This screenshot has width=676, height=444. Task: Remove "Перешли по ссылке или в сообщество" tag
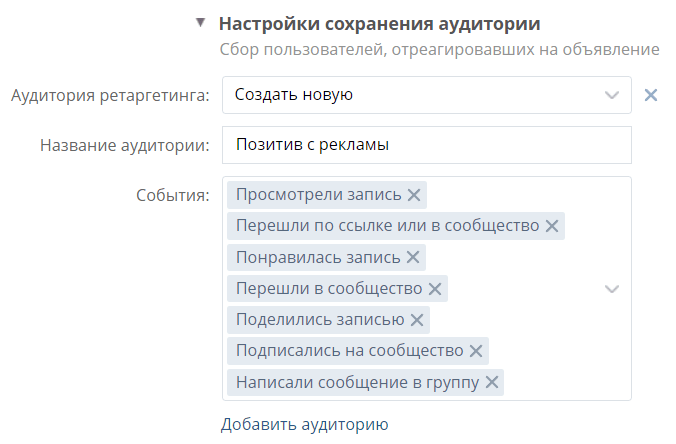pos(552,226)
